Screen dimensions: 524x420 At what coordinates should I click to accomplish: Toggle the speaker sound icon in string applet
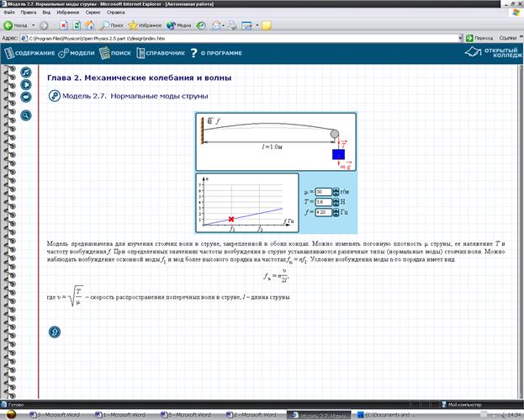click(x=210, y=120)
